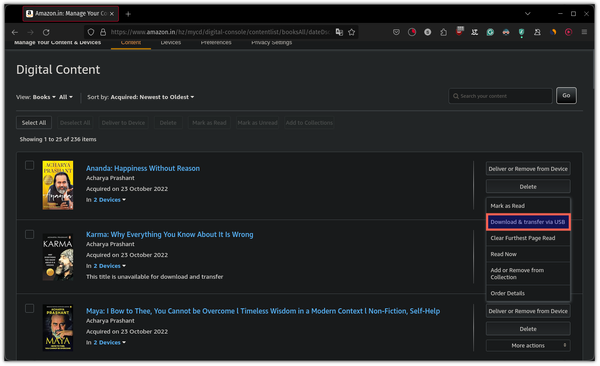The height and width of the screenshot is (366, 600).
Task: Open a new browser tab with plus
Action: pos(128,14)
